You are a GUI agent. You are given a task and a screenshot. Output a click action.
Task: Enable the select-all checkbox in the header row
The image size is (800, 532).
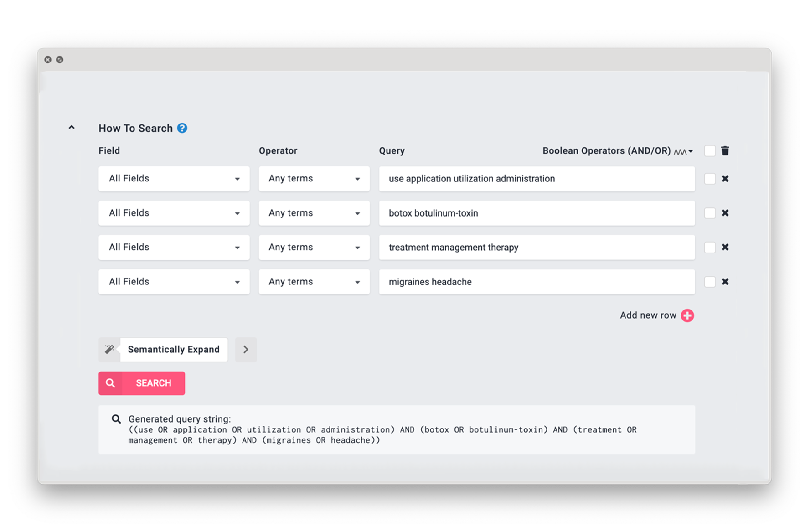coord(710,150)
